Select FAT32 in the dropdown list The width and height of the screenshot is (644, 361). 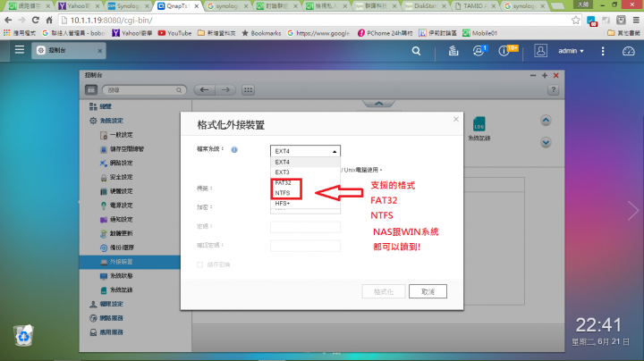pos(305,183)
